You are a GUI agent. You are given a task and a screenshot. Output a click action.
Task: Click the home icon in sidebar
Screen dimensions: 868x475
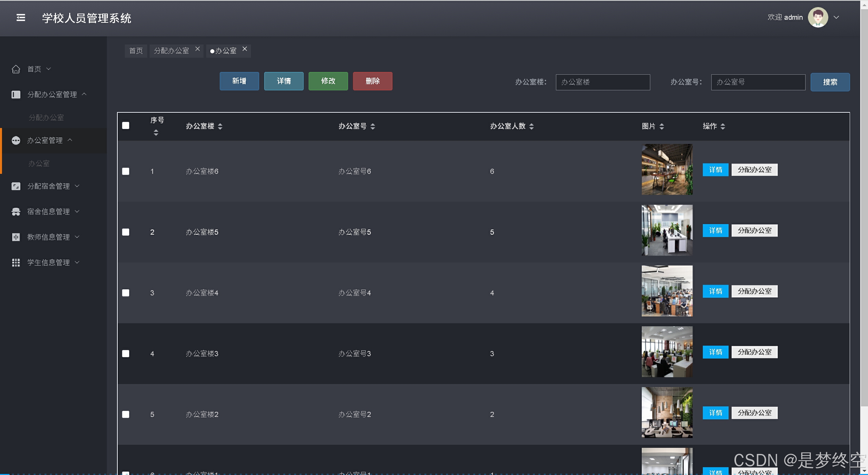point(16,69)
